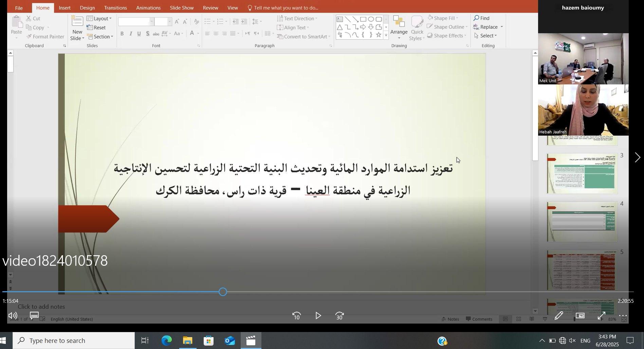Align text right in the Paragraph group
644x349 pixels.
pos(224,33)
